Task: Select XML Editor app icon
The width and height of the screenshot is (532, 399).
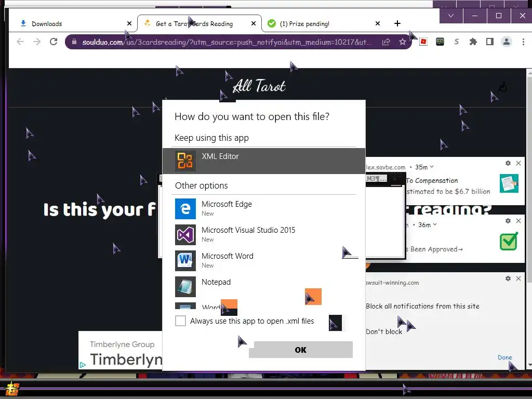Action: (x=185, y=161)
